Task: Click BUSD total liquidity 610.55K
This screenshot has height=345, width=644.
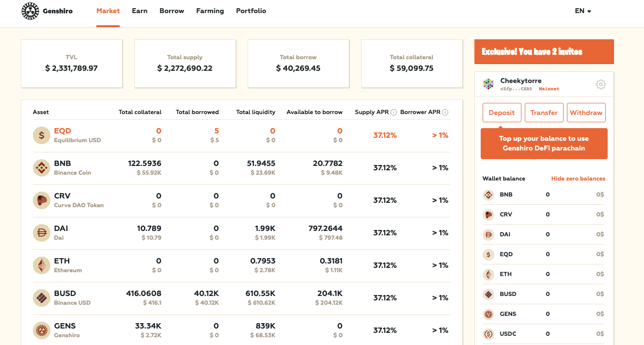Action: point(261,294)
